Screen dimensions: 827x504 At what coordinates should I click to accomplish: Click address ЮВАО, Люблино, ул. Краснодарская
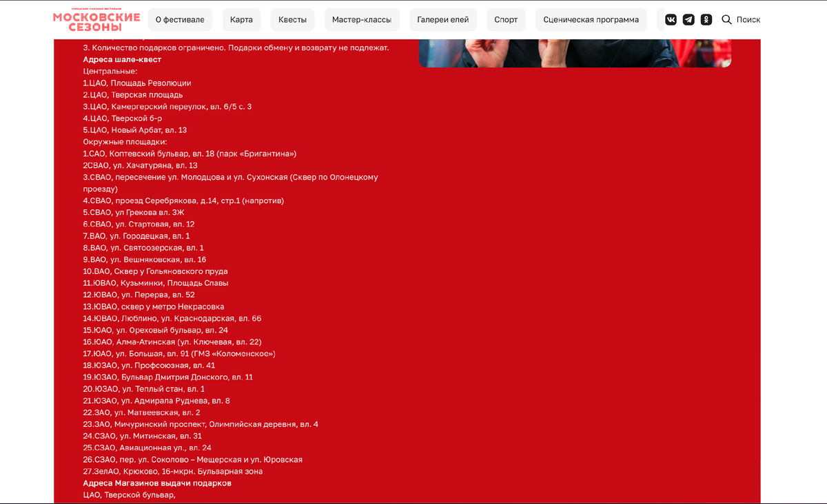click(x=172, y=318)
